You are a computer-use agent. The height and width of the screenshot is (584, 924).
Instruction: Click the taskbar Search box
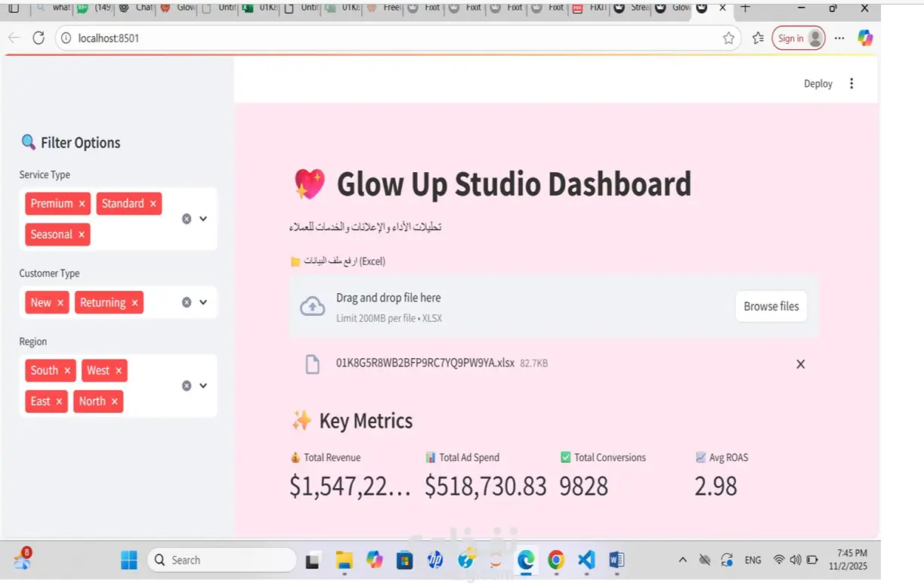click(x=221, y=560)
